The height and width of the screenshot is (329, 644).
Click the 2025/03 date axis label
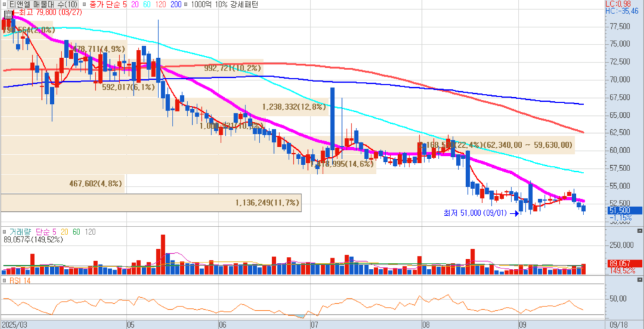14,324
